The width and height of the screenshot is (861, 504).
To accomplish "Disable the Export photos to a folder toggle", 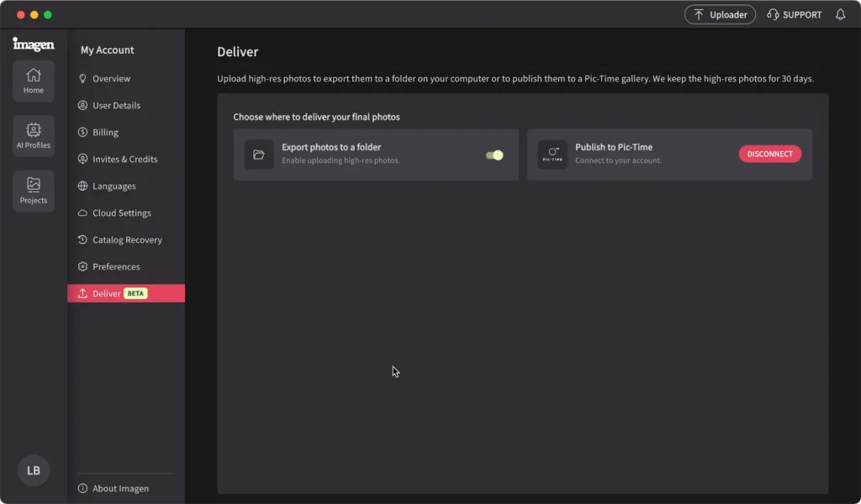I will click(494, 155).
